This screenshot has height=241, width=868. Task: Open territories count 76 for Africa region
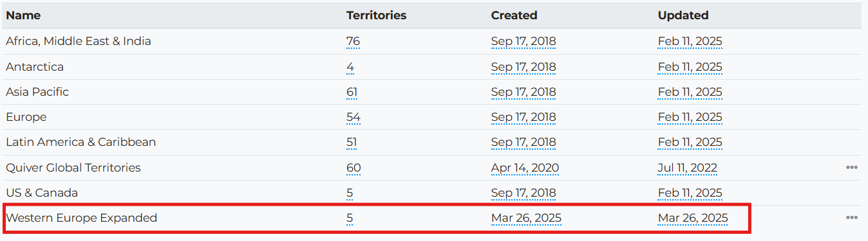[353, 41]
